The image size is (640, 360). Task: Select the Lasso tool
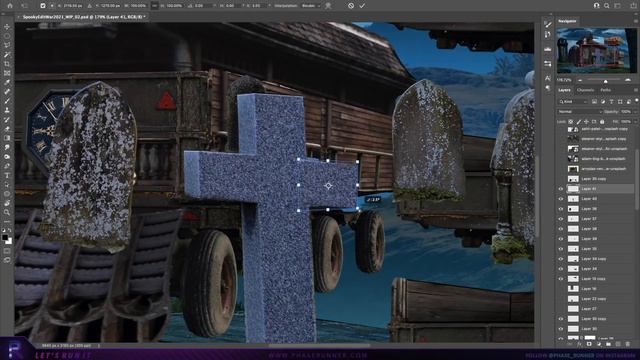click(7, 45)
